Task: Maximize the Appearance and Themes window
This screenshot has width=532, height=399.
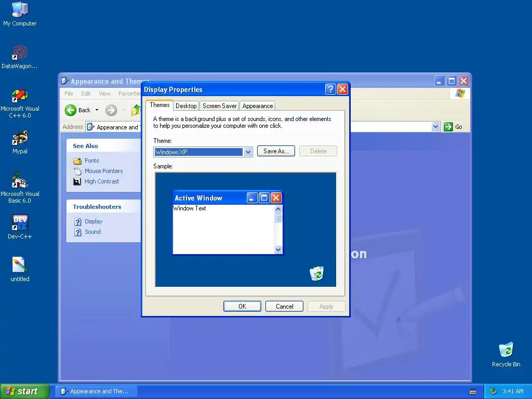Action: point(451,81)
